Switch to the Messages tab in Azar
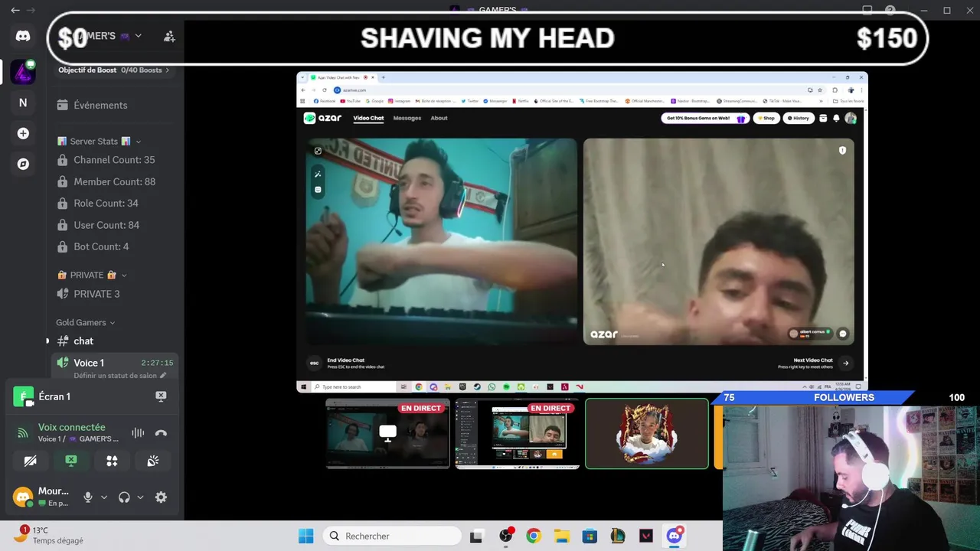This screenshot has width=980, height=551. click(407, 118)
